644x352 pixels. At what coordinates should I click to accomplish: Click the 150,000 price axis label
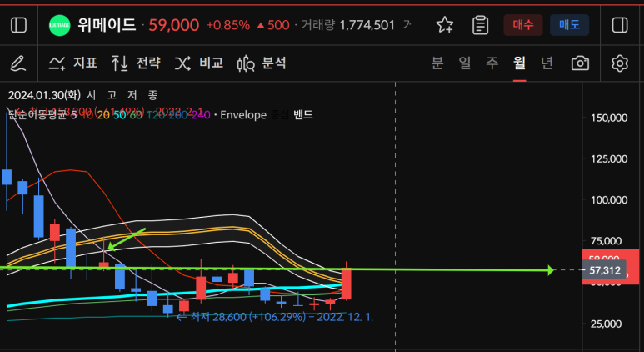609,118
